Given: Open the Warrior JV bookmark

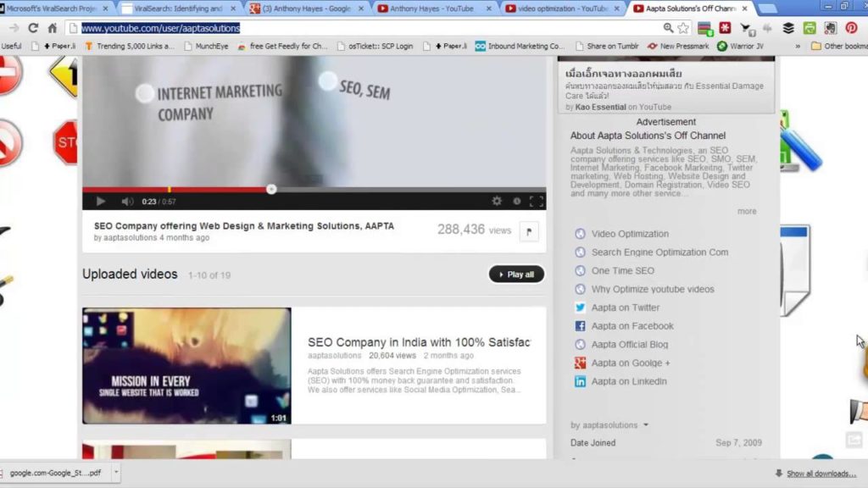Looking at the screenshot, I should (x=741, y=46).
